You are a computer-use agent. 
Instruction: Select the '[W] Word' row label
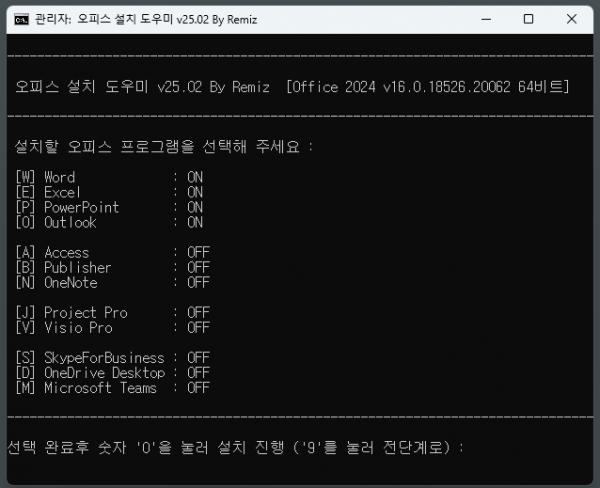pos(45,177)
